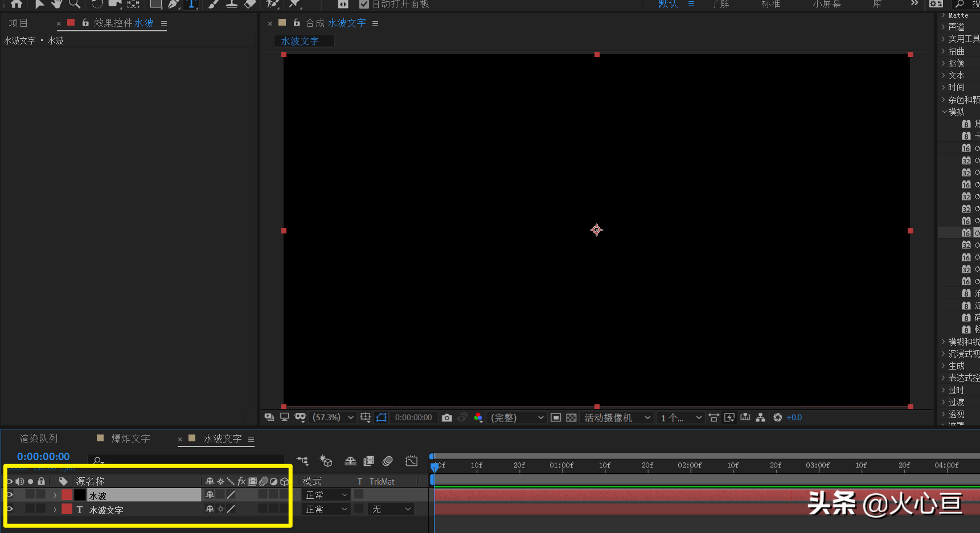The width and height of the screenshot is (980, 533).
Task: Select the Puppet Pin tool
Action: point(294,4)
